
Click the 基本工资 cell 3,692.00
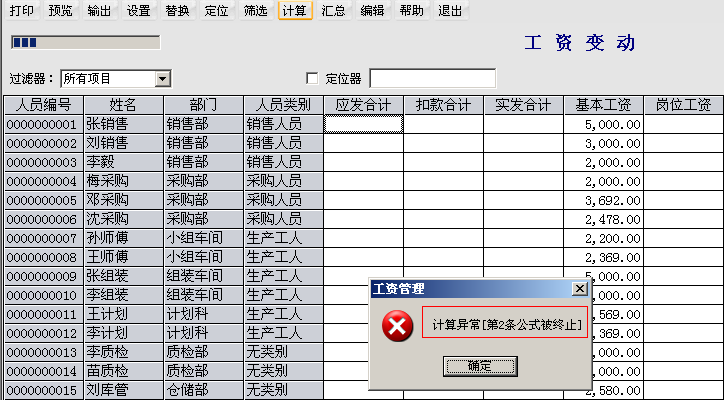(603, 200)
